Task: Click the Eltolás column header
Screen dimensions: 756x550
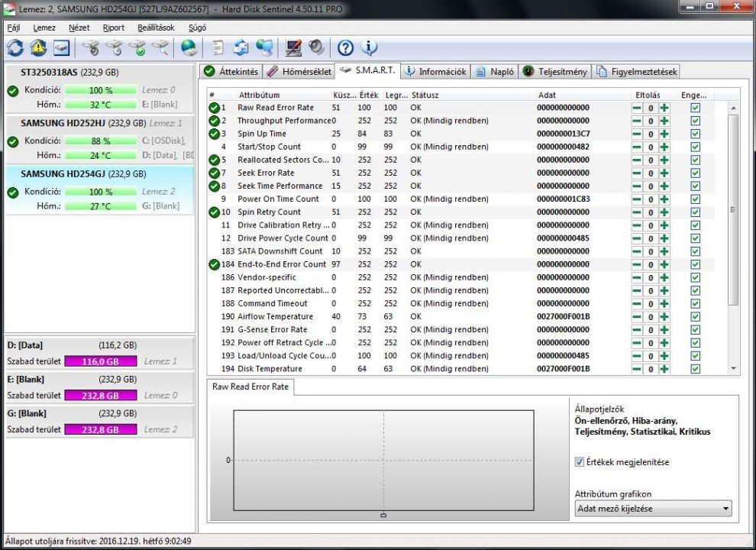Action: coord(648,95)
